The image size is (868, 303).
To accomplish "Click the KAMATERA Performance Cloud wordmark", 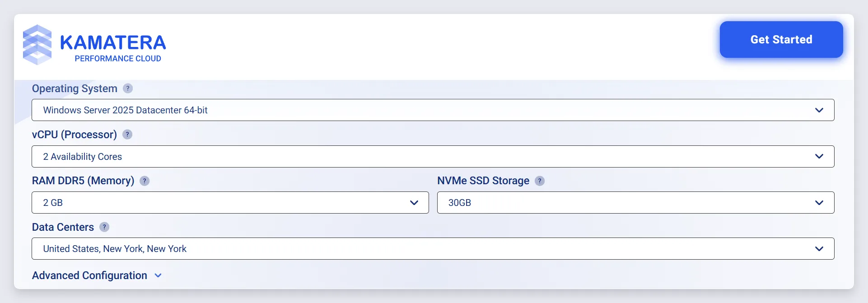I will click(113, 48).
